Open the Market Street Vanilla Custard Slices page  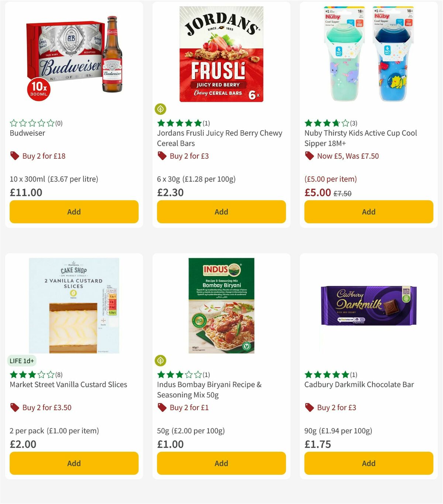68,384
